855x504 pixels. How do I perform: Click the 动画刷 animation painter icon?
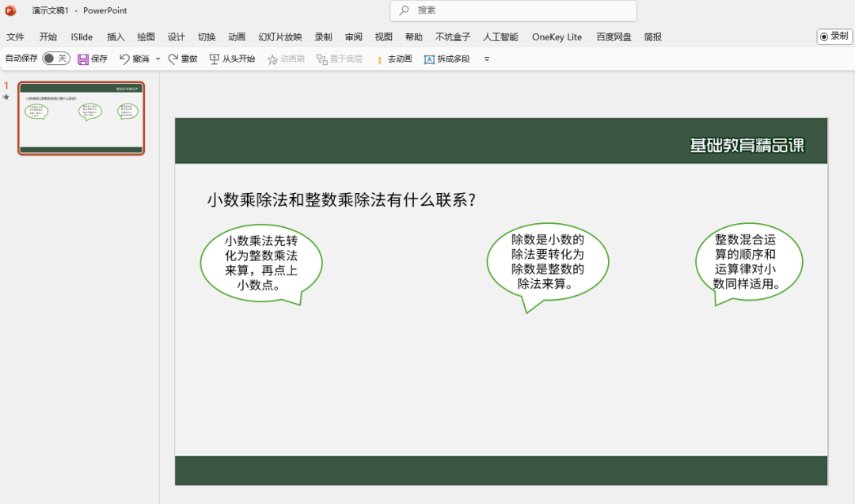tap(272, 59)
